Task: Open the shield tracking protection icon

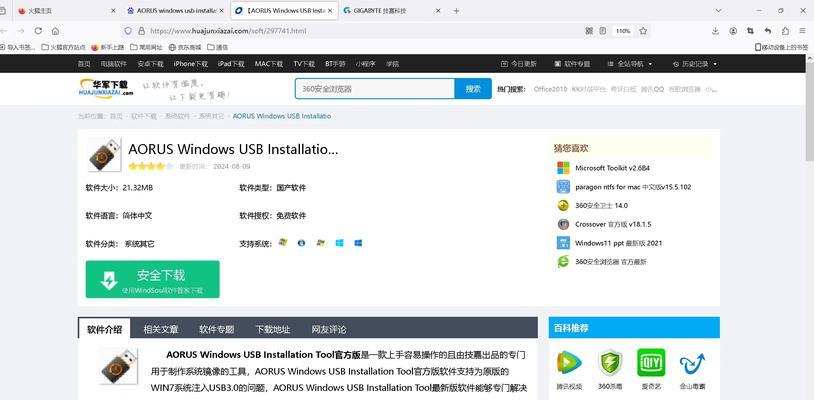Action: [128, 31]
